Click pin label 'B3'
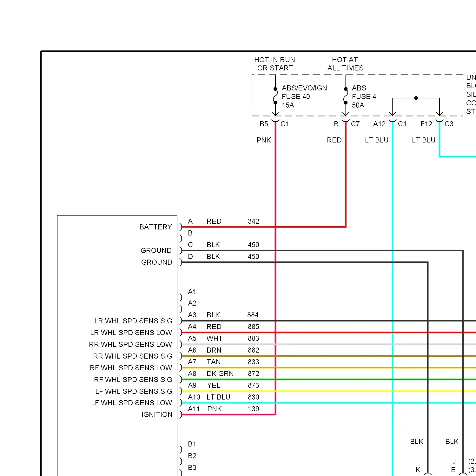 (x=192, y=467)
